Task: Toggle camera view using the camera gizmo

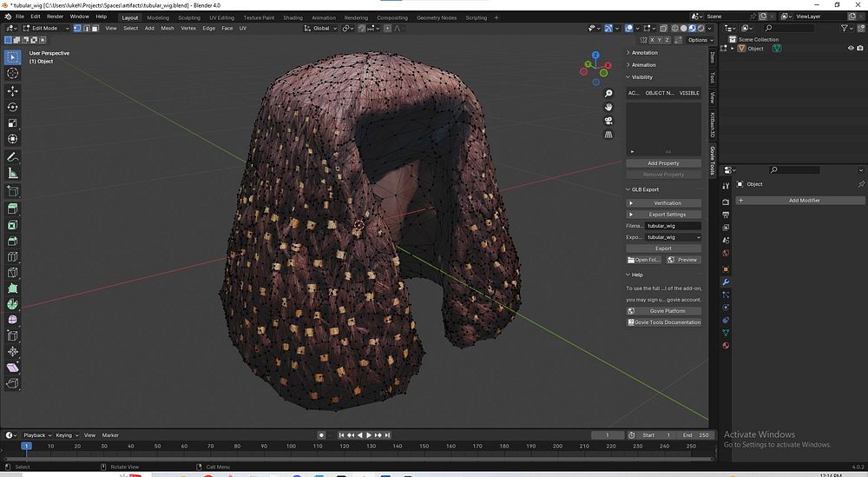Action: [608, 121]
